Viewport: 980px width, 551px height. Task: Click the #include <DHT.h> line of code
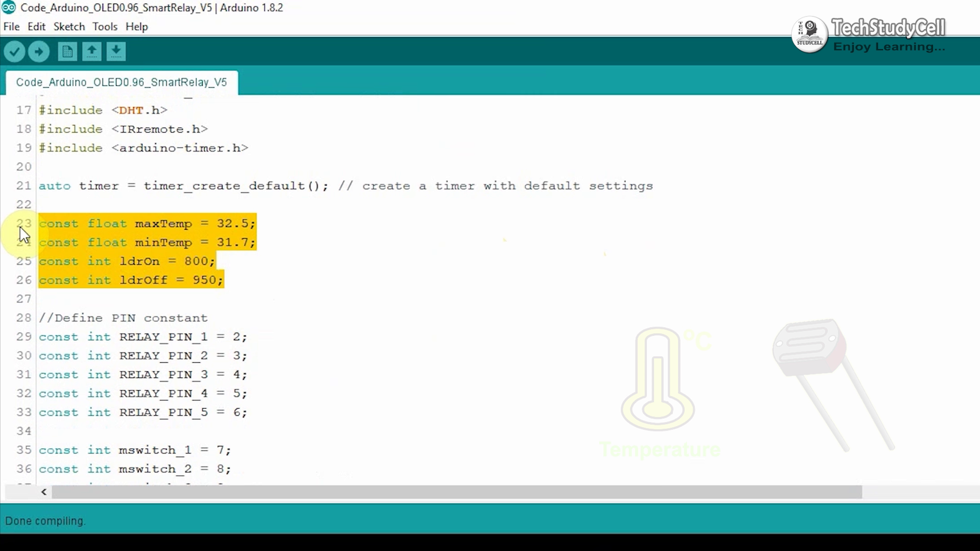pos(102,110)
